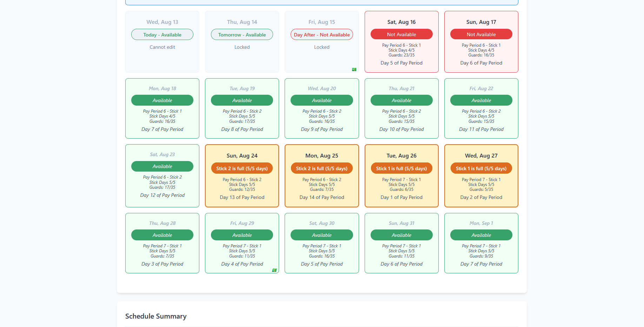Click the "Available" button on Sat, Aug 23
644x327 pixels.
pos(162,166)
